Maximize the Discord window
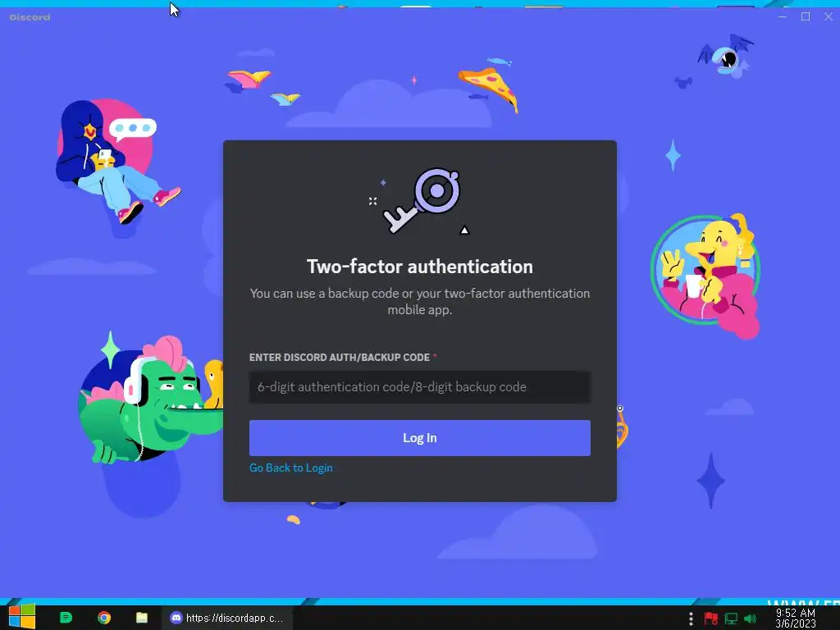This screenshot has height=630, width=840. pyautogui.click(x=806, y=16)
